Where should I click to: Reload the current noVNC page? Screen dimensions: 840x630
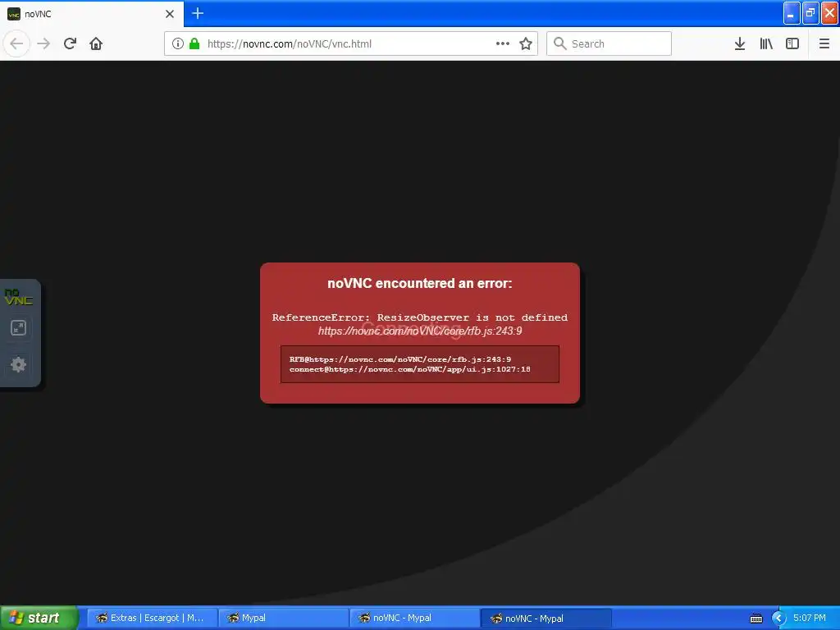click(x=70, y=43)
